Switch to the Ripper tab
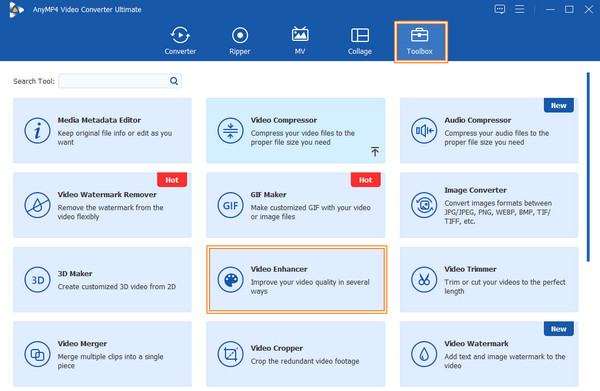 point(240,41)
